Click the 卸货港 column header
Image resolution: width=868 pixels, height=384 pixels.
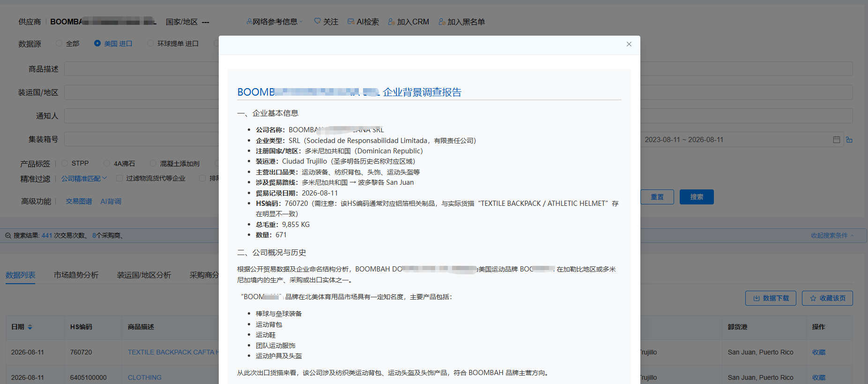click(x=737, y=327)
